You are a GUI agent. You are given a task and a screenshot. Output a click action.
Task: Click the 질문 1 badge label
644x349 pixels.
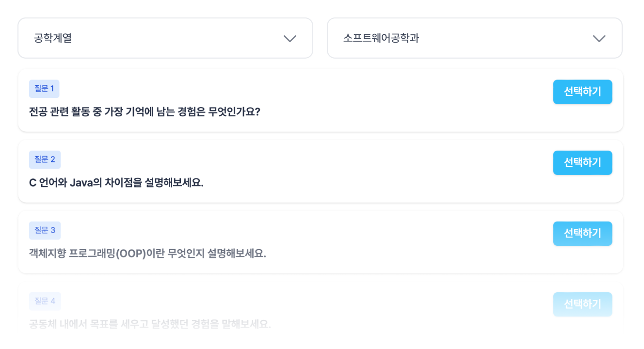point(44,89)
